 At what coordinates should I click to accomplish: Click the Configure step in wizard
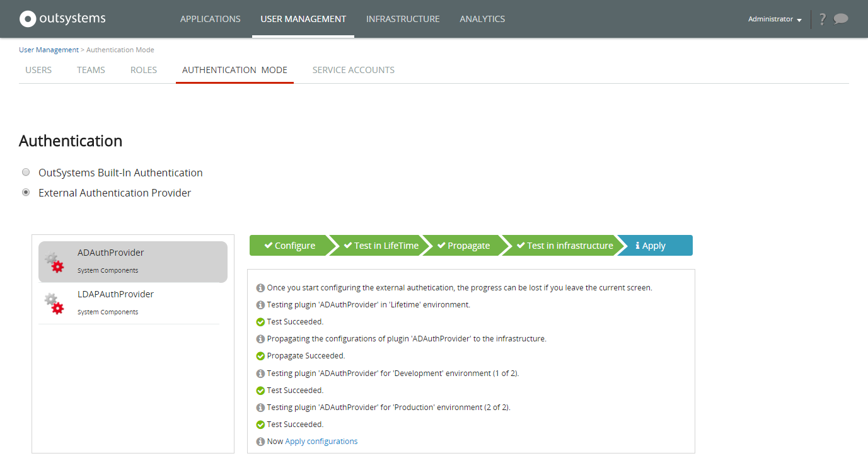[x=289, y=246]
